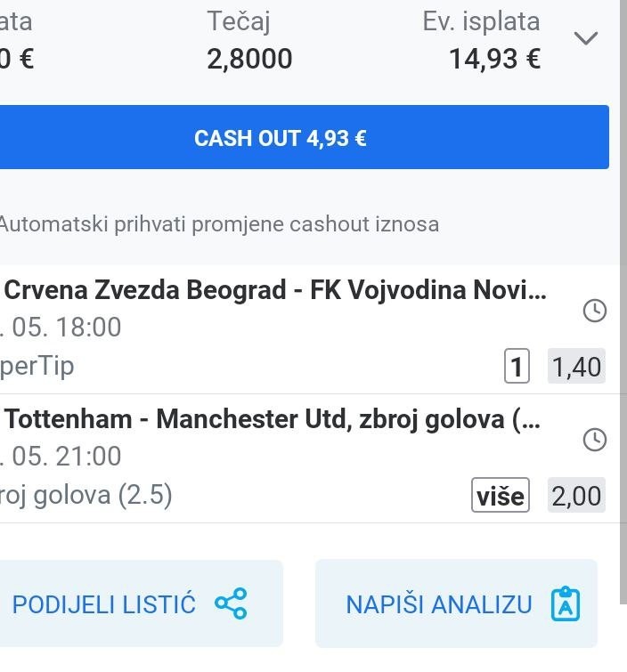Open the Crvena Zvezda Beograd match title

(x=275, y=290)
